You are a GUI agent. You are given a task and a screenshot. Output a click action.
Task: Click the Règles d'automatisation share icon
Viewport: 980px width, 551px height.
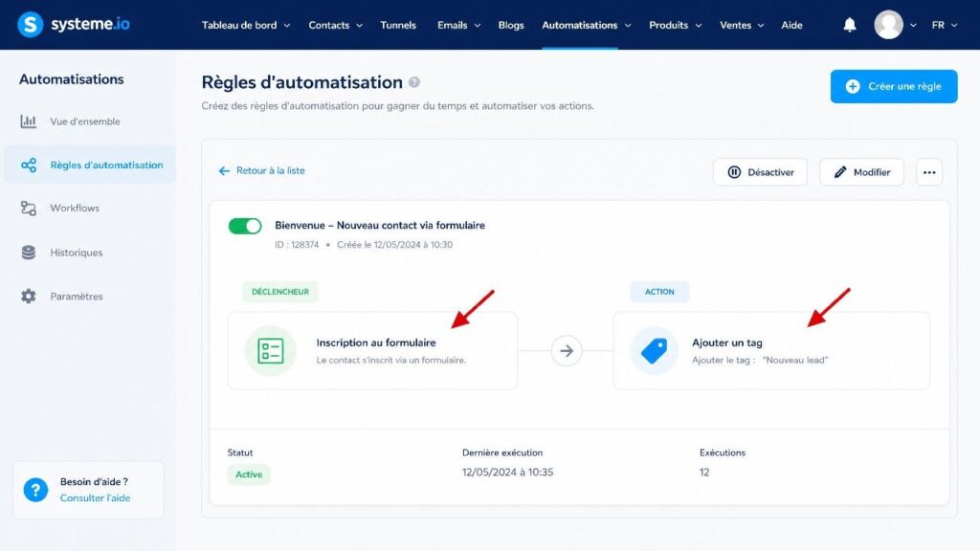pos(28,165)
